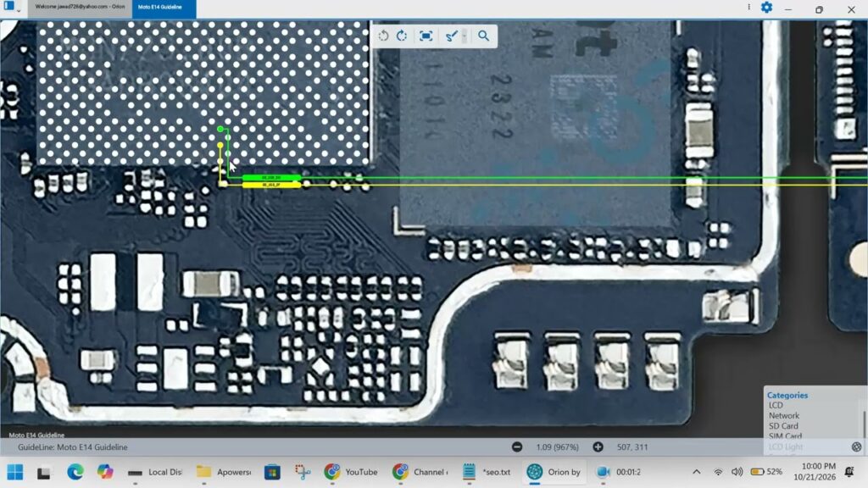This screenshot has height=488, width=868.
Task: Open the settings gear icon
Action: tap(766, 8)
